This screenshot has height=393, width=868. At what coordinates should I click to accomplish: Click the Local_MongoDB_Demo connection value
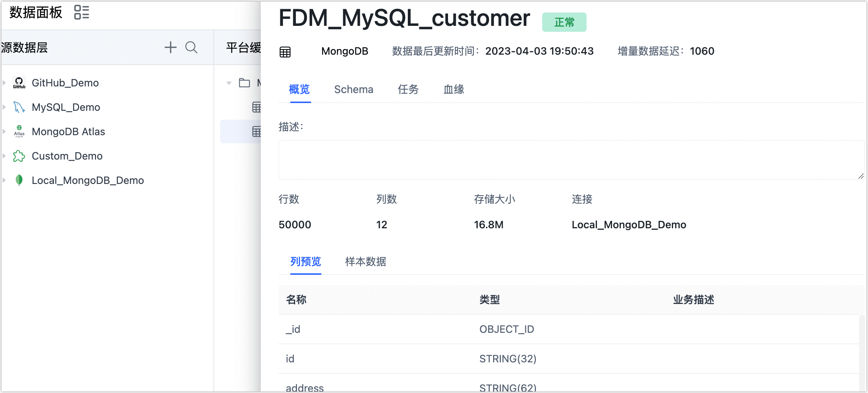pos(629,225)
